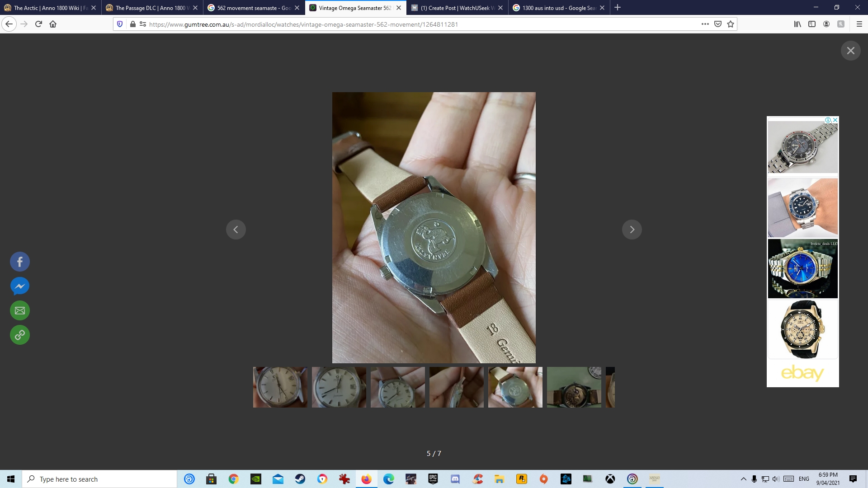Copy listing link icon
This screenshot has height=488, width=868.
point(20,335)
